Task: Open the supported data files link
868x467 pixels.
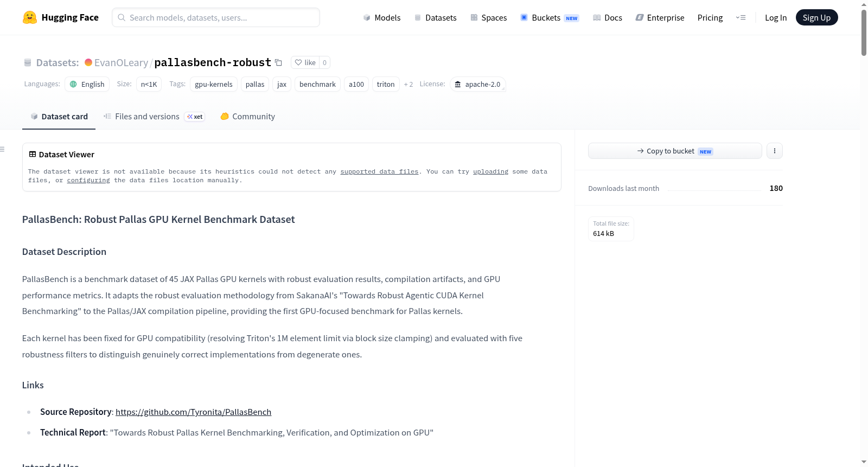Action: 379,171
